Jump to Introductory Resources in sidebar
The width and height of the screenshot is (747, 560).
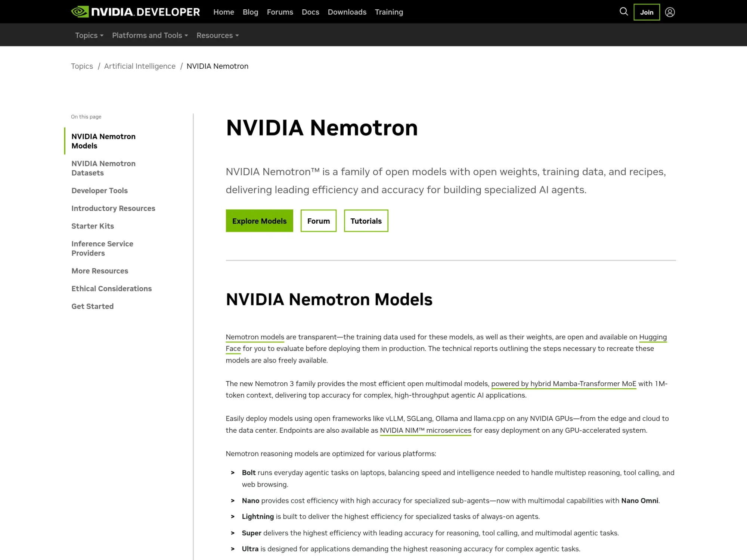113,208
